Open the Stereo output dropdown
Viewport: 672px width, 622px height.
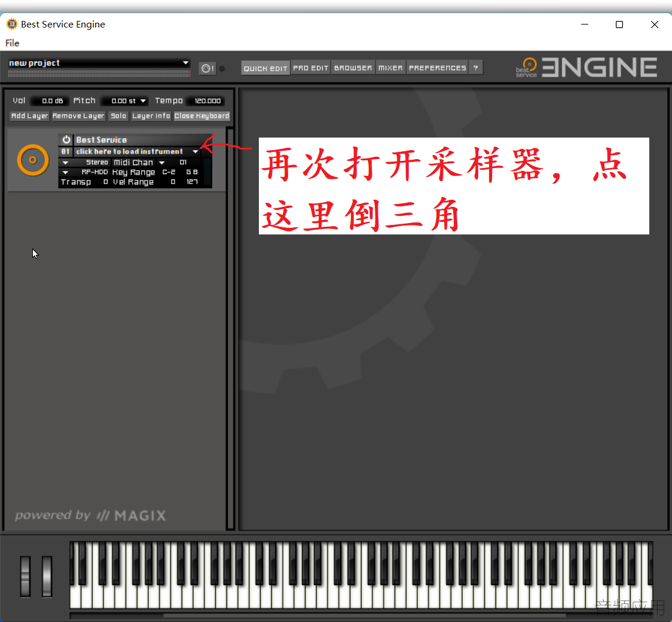65,163
